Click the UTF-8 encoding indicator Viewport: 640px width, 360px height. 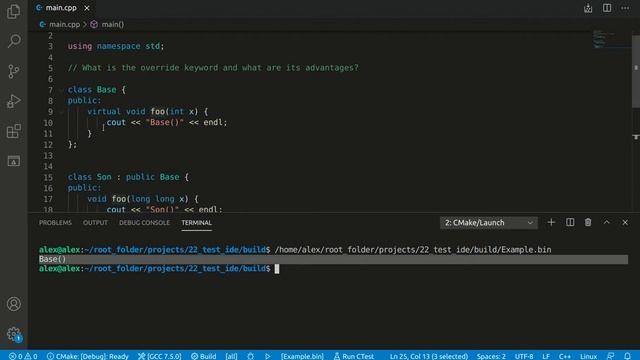point(524,356)
